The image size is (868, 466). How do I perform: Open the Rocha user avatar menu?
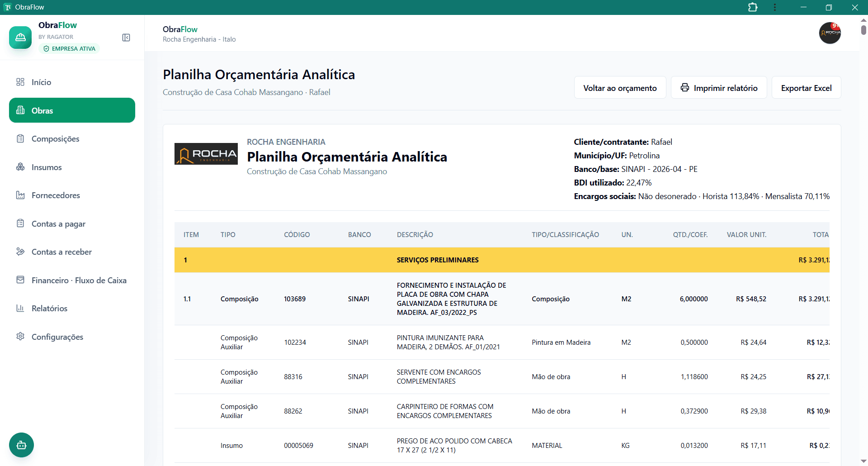830,33
